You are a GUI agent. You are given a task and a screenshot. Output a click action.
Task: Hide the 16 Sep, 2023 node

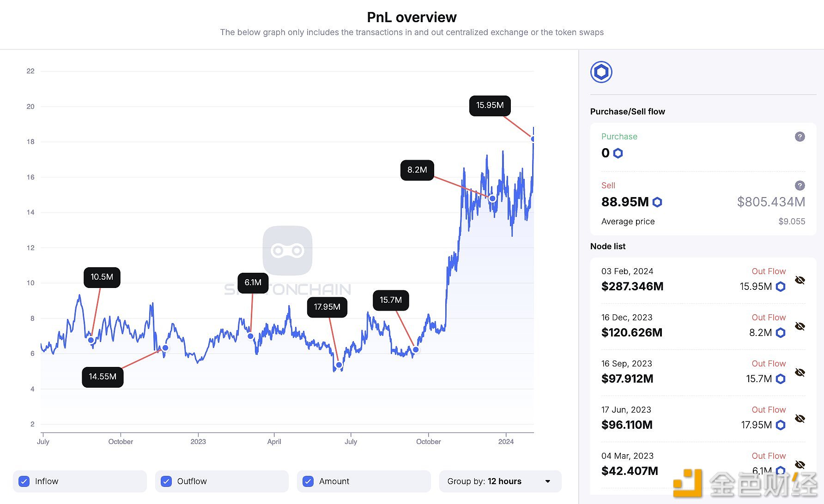click(800, 372)
